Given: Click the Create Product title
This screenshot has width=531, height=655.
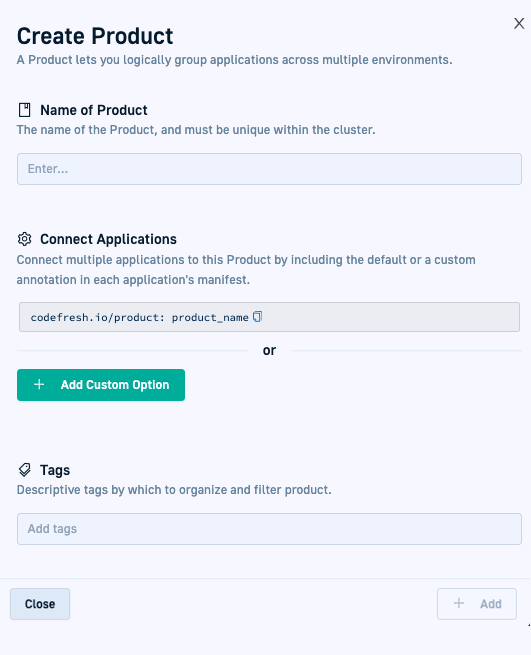Looking at the screenshot, I should tap(95, 36).
